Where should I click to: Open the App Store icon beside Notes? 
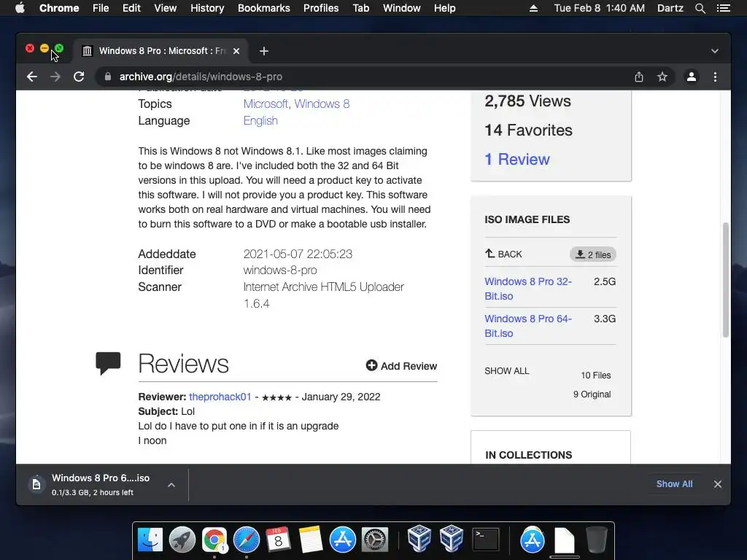coord(343,540)
